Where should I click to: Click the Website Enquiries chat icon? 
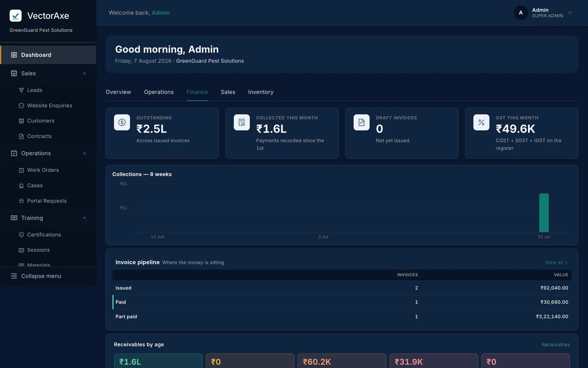[x=21, y=106]
